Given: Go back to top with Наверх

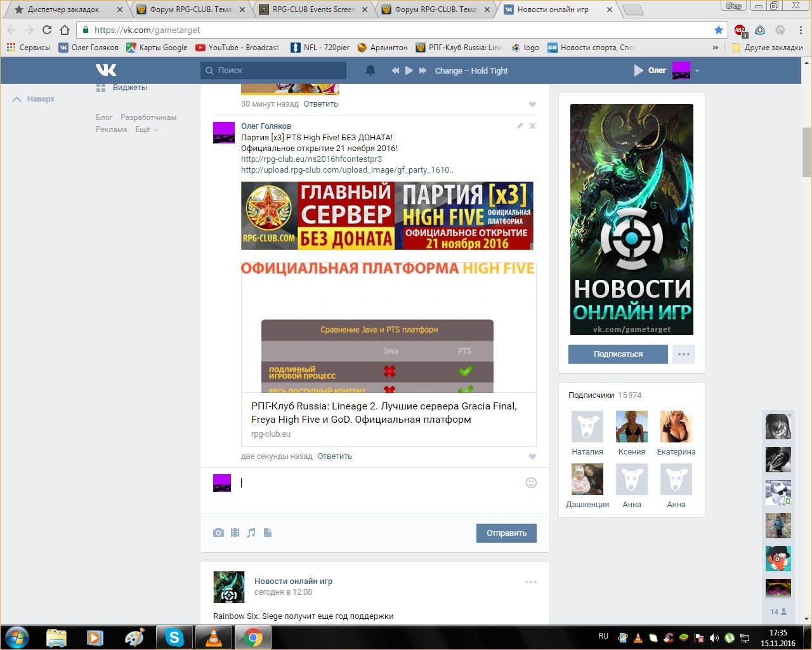Looking at the screenshot, I should click(34, 99).
